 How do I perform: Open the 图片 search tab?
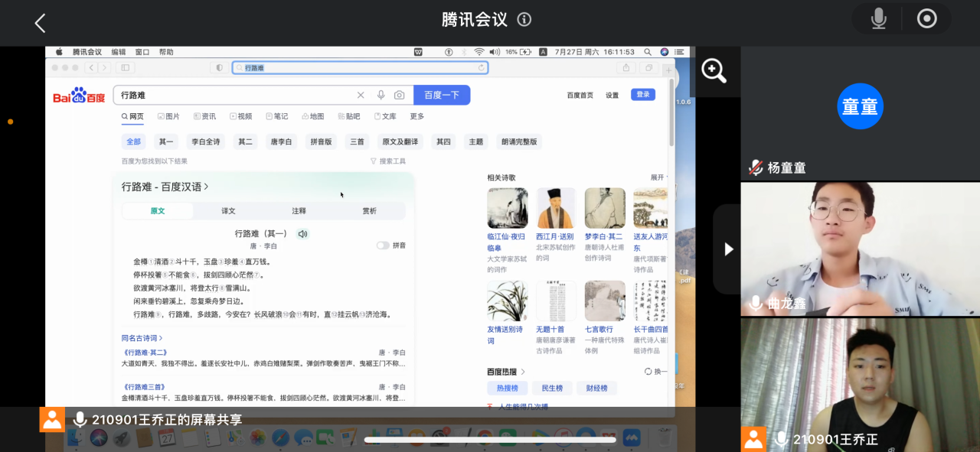(168, 116)
